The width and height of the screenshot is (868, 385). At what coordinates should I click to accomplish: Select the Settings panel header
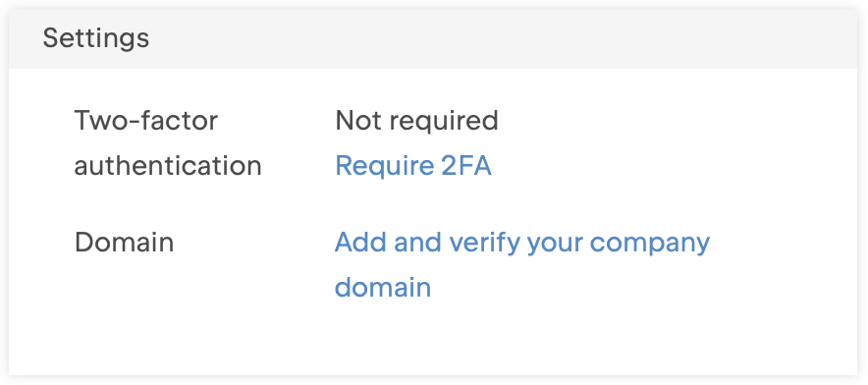pos(433,38)
